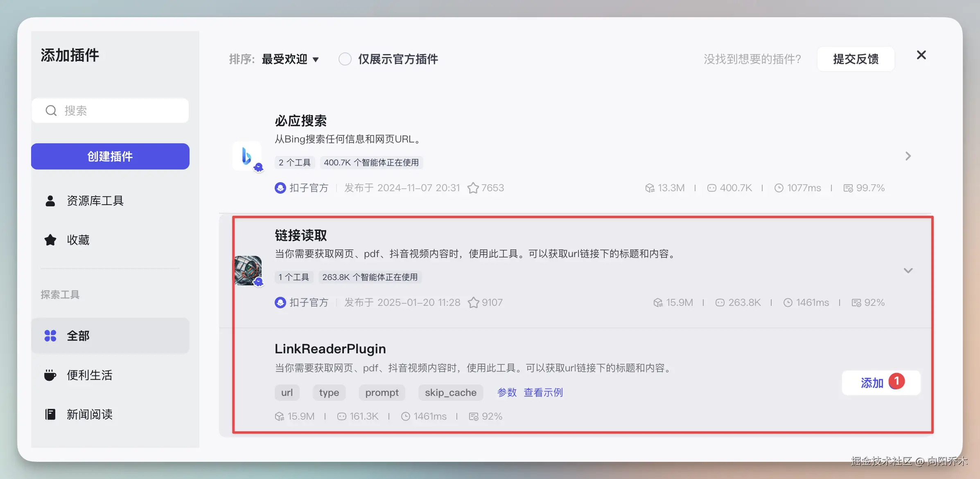980x479 pixels.
Task: Open 收藏 favorites section
Action: pyautogui.click(x=78, y=240)
